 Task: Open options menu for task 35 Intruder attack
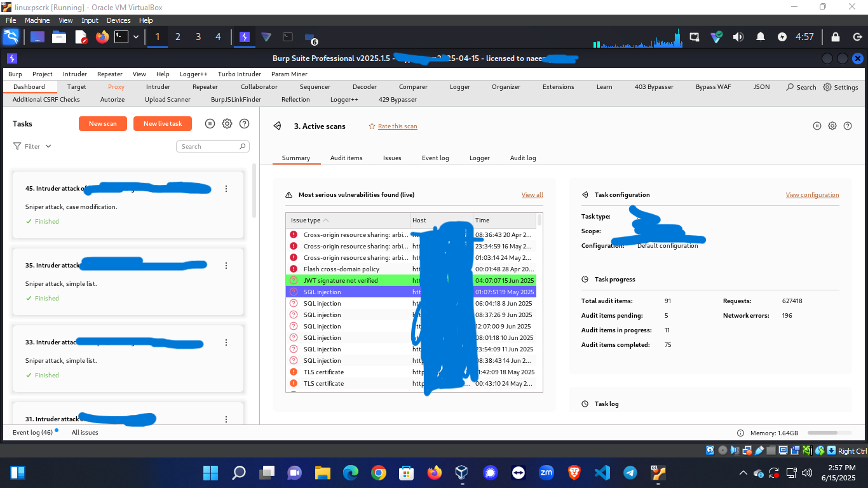[x=226, y=266]
